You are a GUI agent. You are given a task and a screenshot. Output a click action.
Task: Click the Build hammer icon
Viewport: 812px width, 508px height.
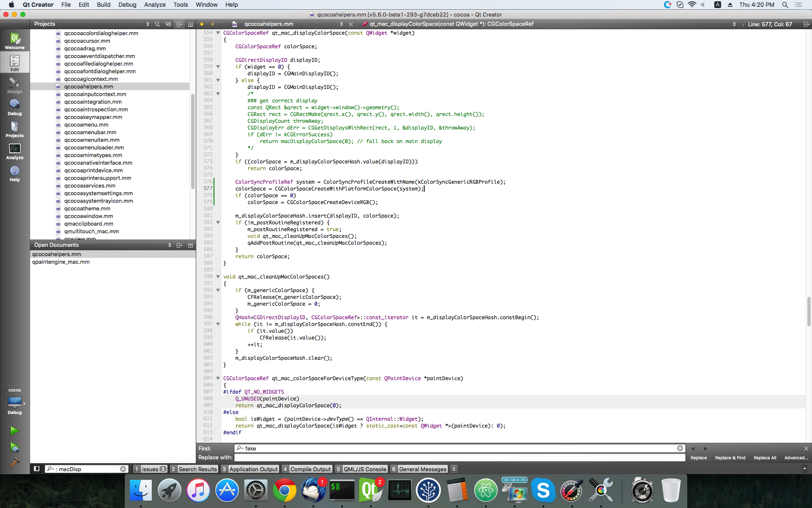pos(14,462)
